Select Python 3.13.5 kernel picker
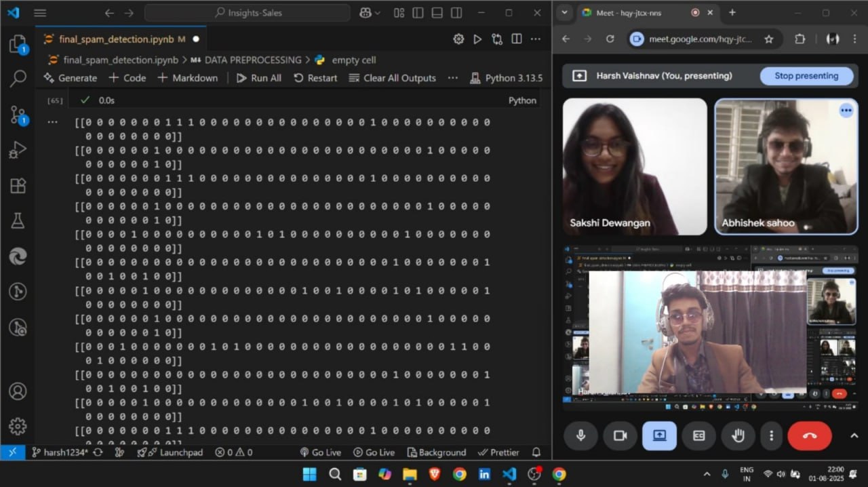Viewport: 868px width, 487px height. [x=506, y=78]
